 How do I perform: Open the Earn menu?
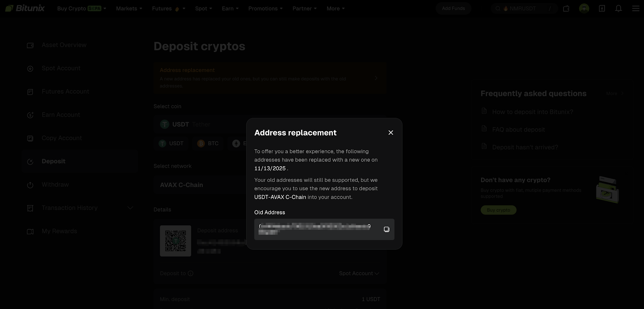click(230, 8)
